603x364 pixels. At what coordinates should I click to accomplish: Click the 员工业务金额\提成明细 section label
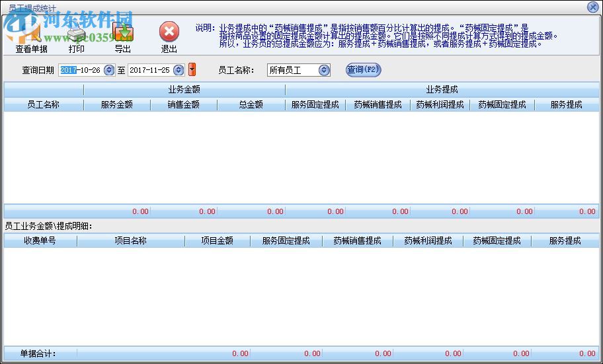tap(49, 226)
